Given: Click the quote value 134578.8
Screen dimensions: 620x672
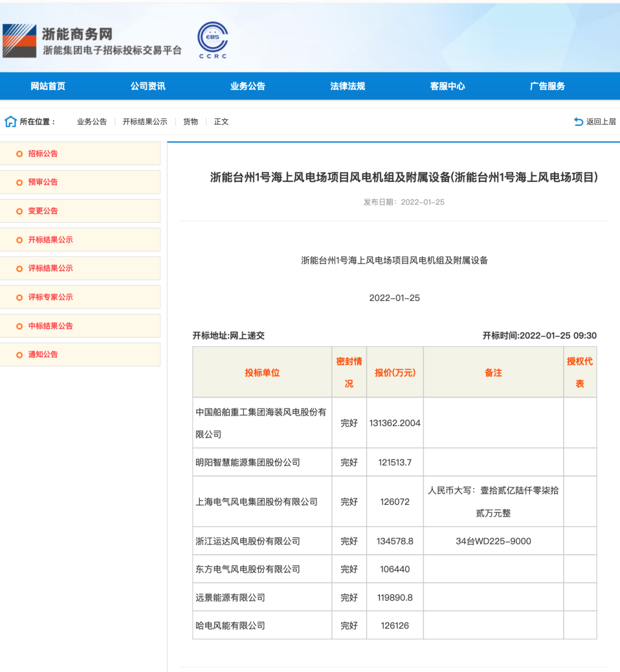Looking at the screenshot, I should 395,541.
